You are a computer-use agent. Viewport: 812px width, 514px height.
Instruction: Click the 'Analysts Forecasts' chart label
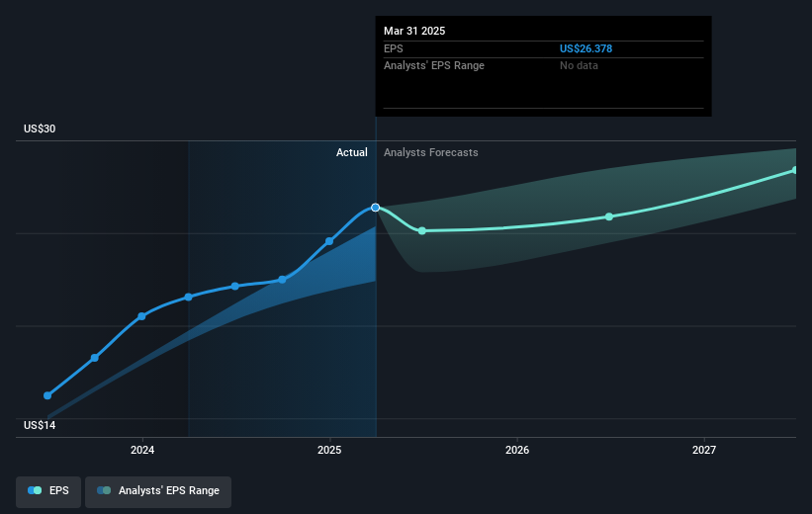(431, 152)
